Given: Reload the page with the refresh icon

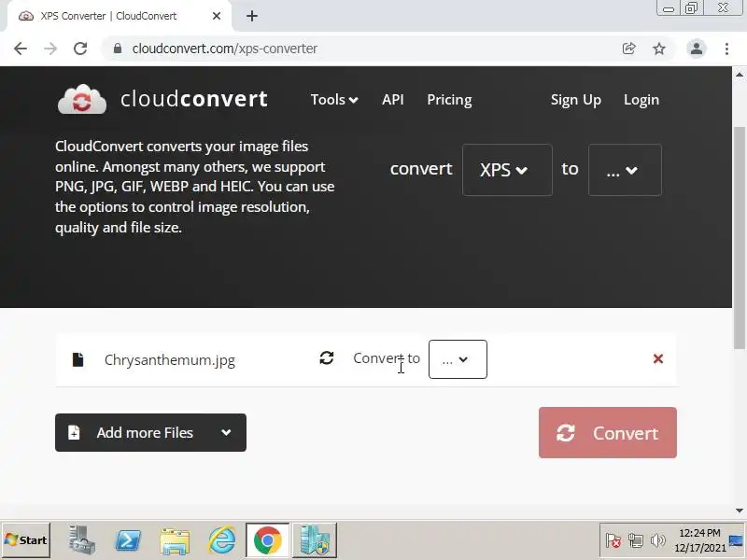Looking at the screenshot, I should click(80, 49).
